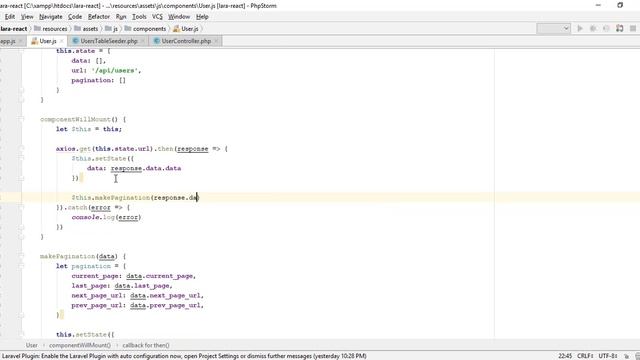Open the run configuration dropdown
The image size is (640, 360).
[x=553, y=28]
